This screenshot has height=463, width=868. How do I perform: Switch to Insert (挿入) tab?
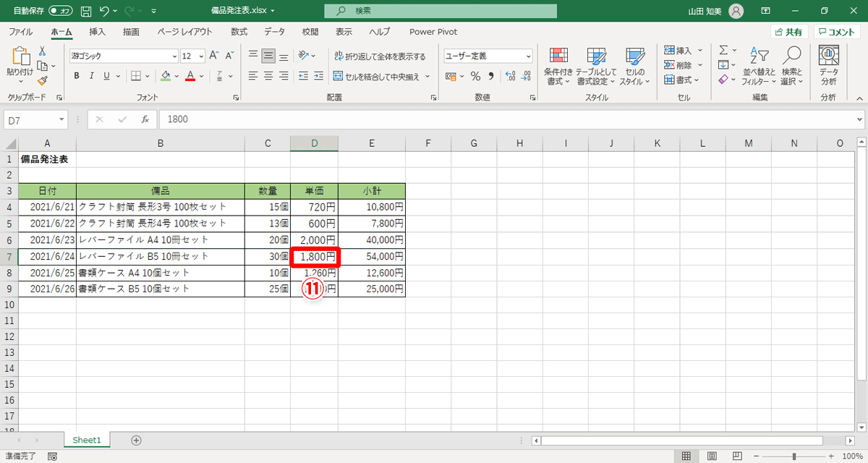(97, 32)
